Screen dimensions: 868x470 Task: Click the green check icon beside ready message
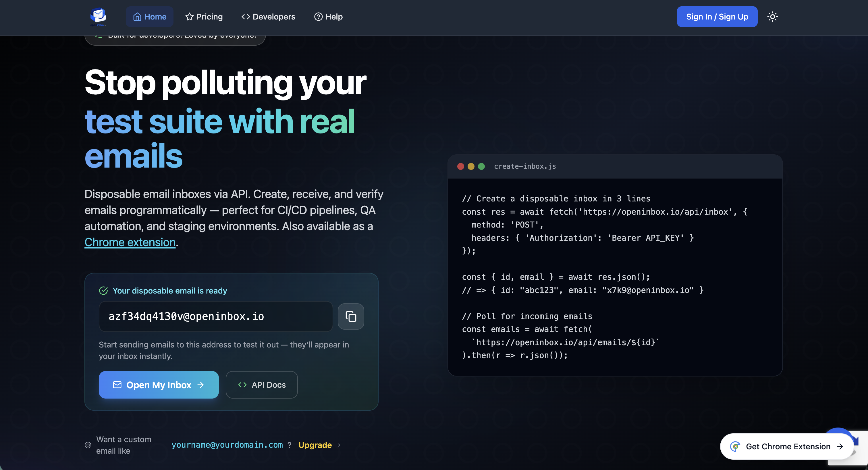(103, 291)
